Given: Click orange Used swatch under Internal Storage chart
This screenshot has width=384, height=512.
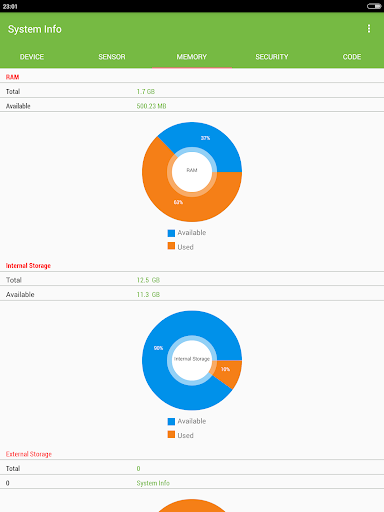Looking at the screenshot, I should [x=171, y=434].
